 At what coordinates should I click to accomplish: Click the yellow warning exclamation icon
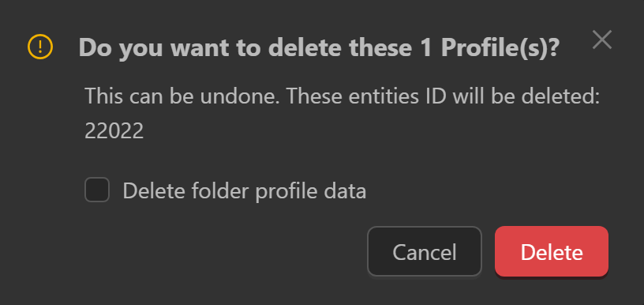click(40, 47)
